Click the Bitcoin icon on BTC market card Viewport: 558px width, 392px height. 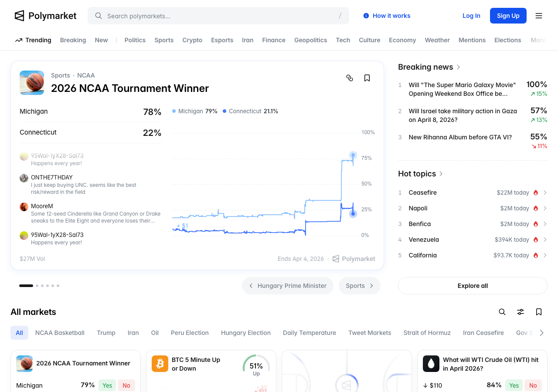click(x=160, y=364)
